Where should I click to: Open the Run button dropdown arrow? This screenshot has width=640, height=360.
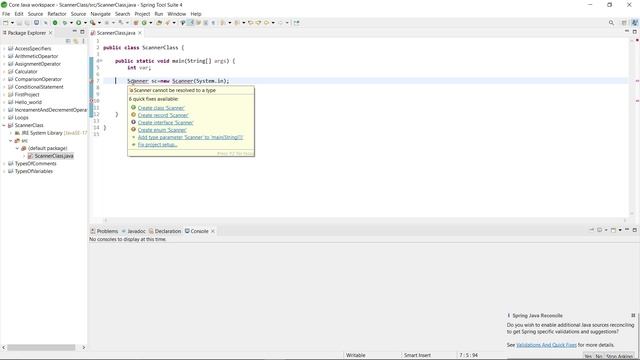pos(85,23)
